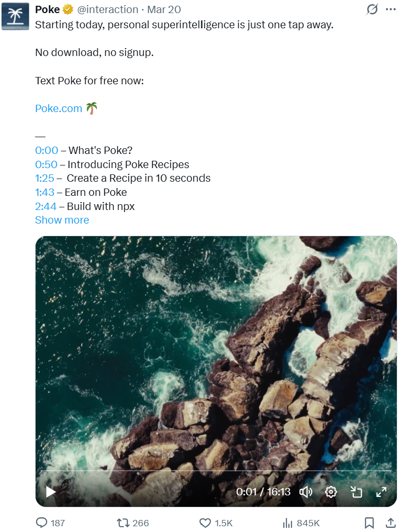Open the three-dot more options menu
Screen dimensions: 401x532
coord(391,9)
